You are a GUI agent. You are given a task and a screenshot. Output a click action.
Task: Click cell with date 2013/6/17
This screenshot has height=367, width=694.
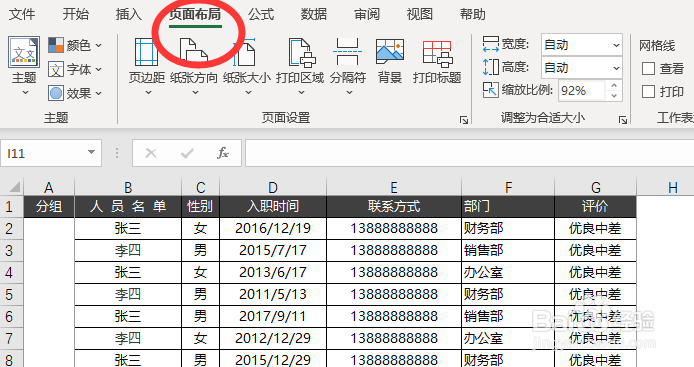(x=273, y=272)
